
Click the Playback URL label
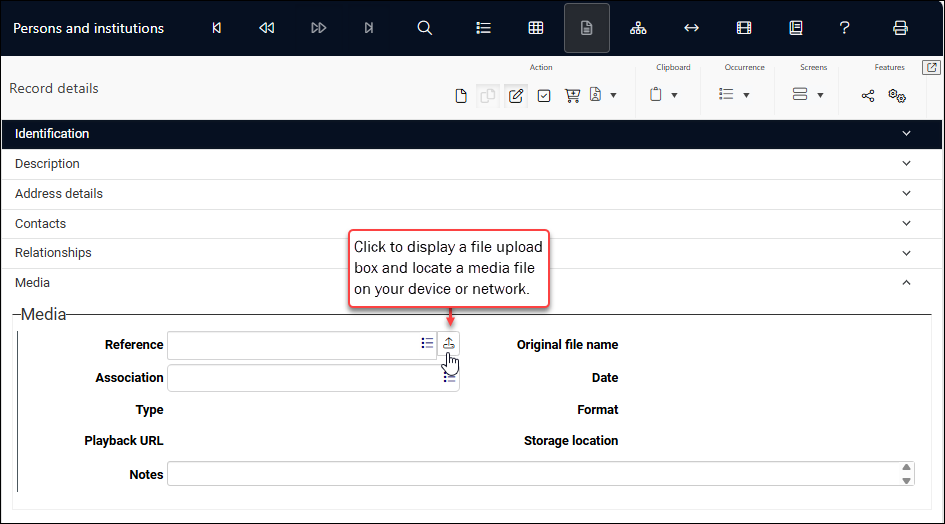tap(124, 441)
